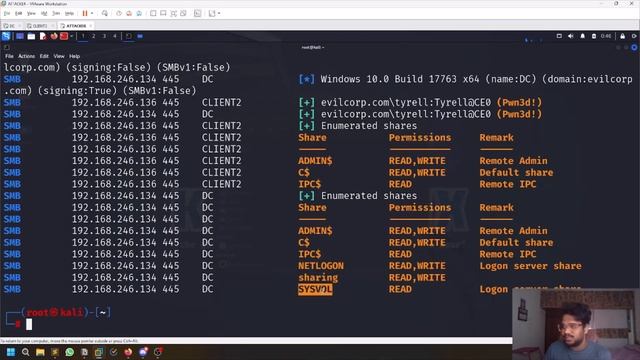
Task: Open Firefox from the Windows taskbar
Action: click(128, 352)
